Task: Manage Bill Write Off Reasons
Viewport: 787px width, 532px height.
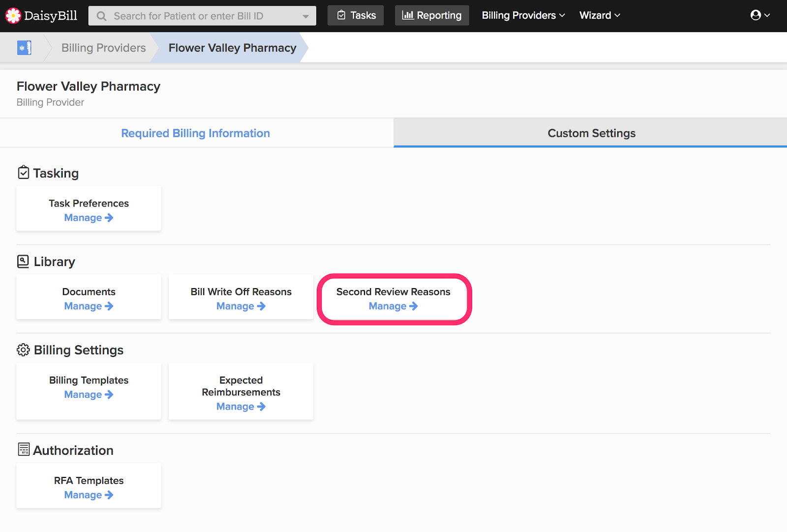Action: (x=241, y=306)
